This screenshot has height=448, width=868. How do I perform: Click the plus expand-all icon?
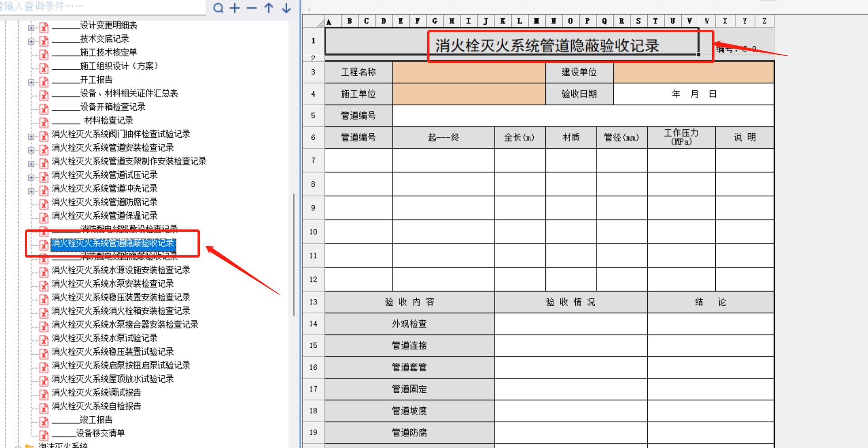click(235, 8)
